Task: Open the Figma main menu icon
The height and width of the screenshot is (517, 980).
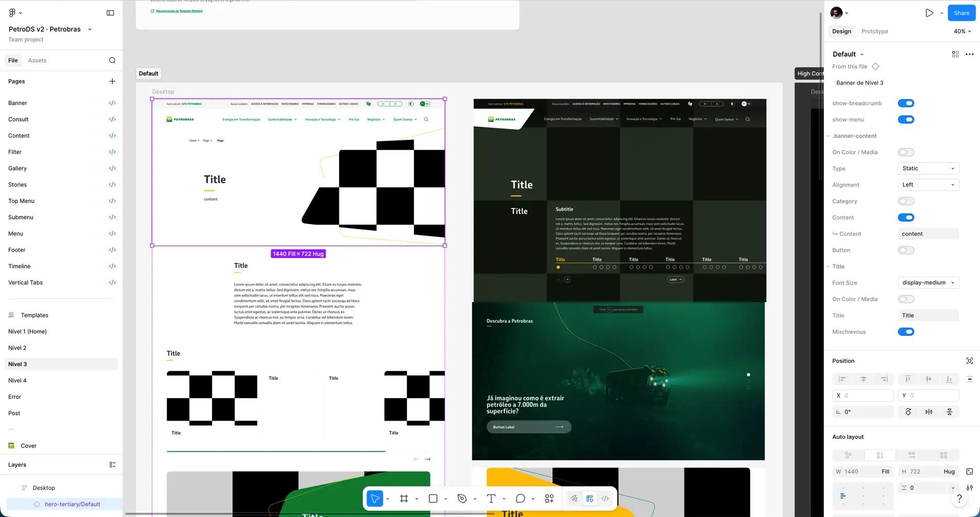Action: coord(12,13)
